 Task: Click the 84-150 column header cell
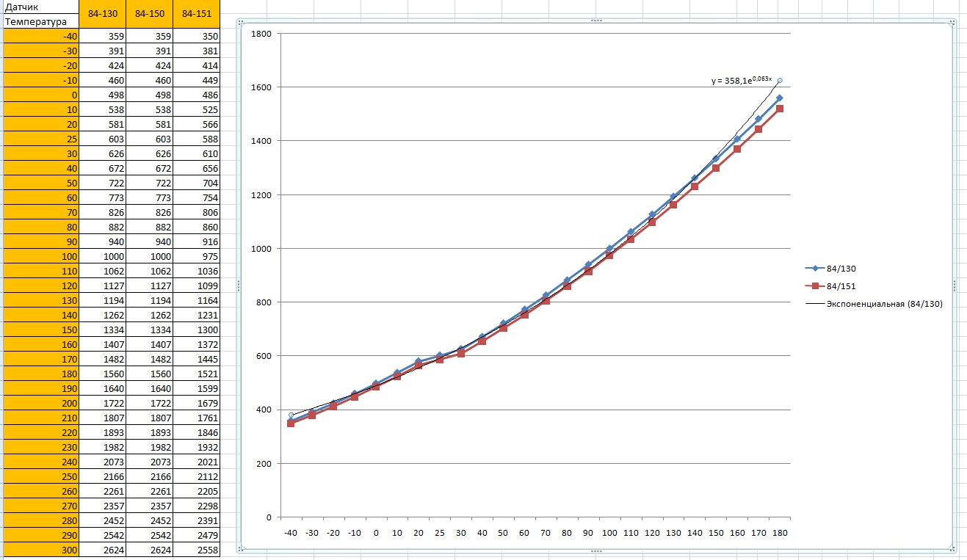coord(150,14)
